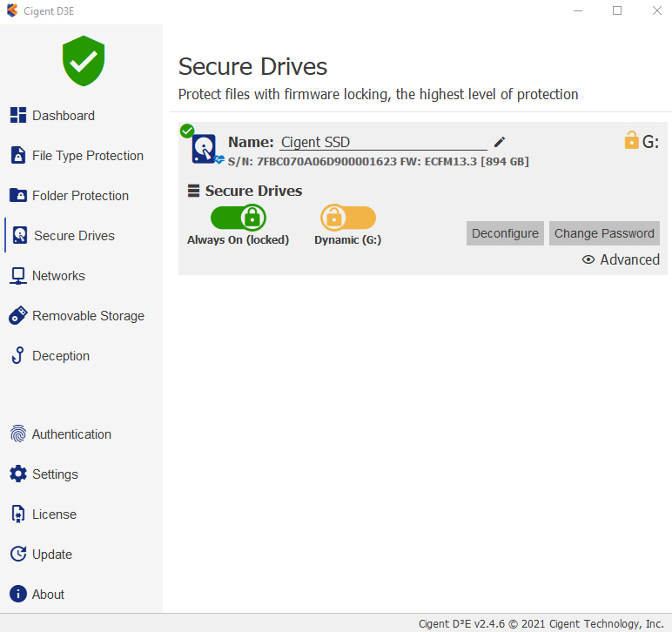Image resolution: width=672 pixels, height=632 pixels.
Task: Click the Name: label
Action: point(251,142)
